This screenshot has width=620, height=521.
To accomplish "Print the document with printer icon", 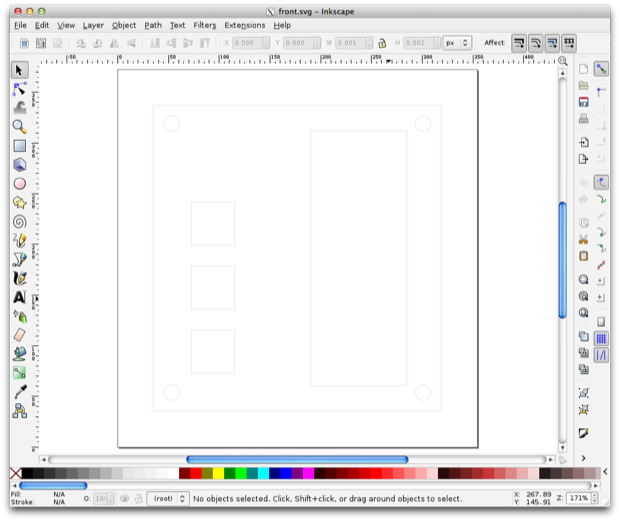I will tap(584, 119).
